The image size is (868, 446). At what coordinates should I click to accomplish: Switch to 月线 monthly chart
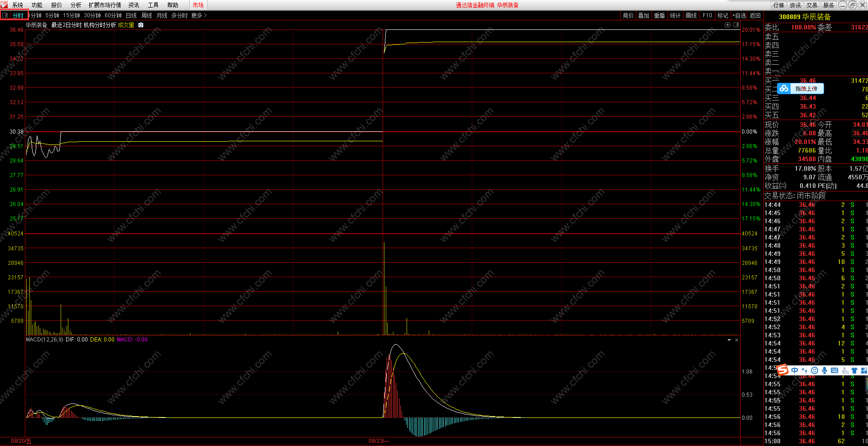(162, 15)
